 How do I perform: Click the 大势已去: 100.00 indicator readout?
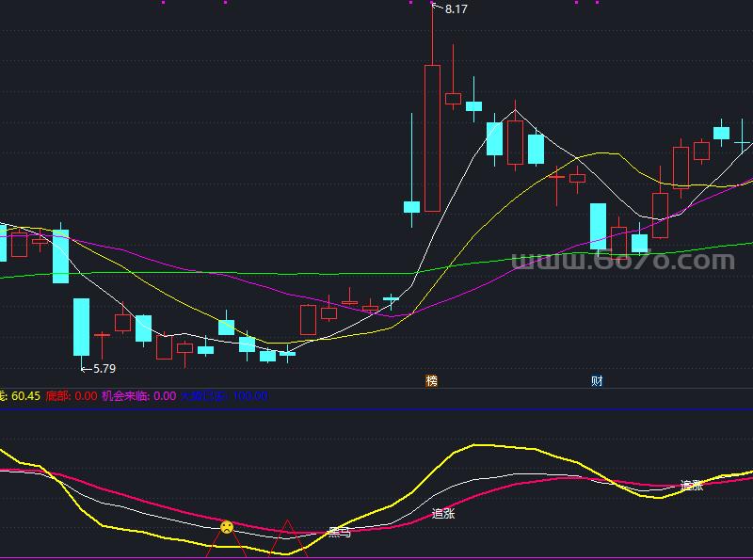pyautogui.click(x=224, y=396)
